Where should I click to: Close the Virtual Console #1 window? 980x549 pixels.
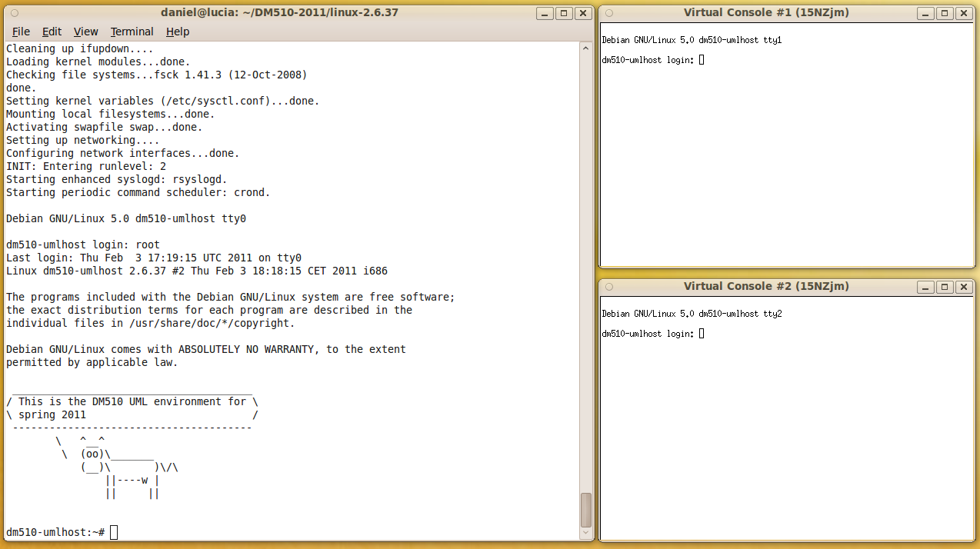pos(963,13)
